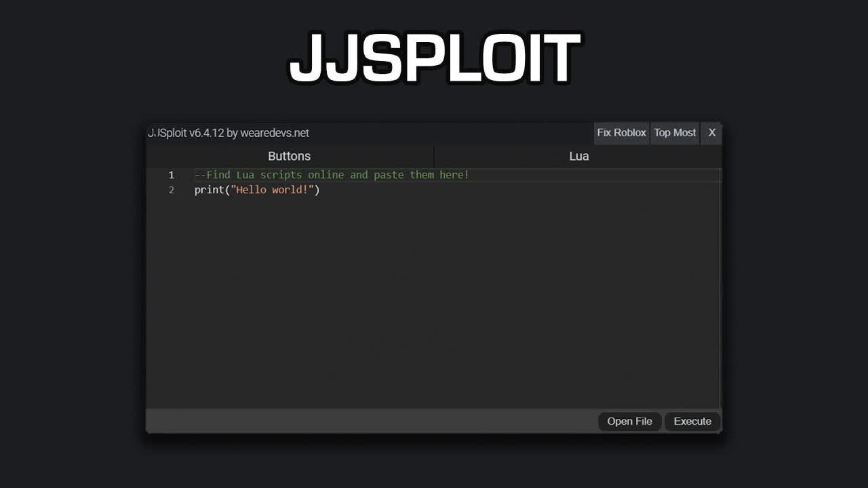Click inside the print("Hello world!") line
868x488 pixels.
[258, 190]
